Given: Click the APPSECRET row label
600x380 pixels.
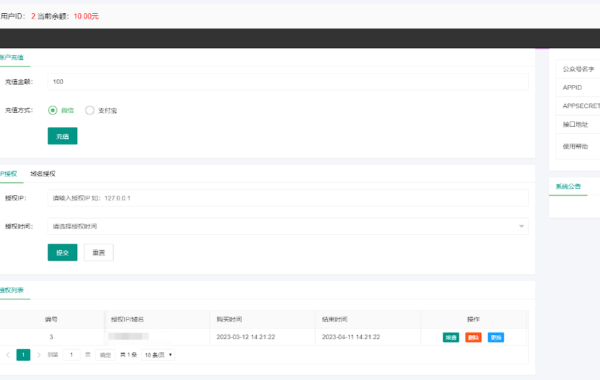Looking at the screenshot, I should [581, 106].
